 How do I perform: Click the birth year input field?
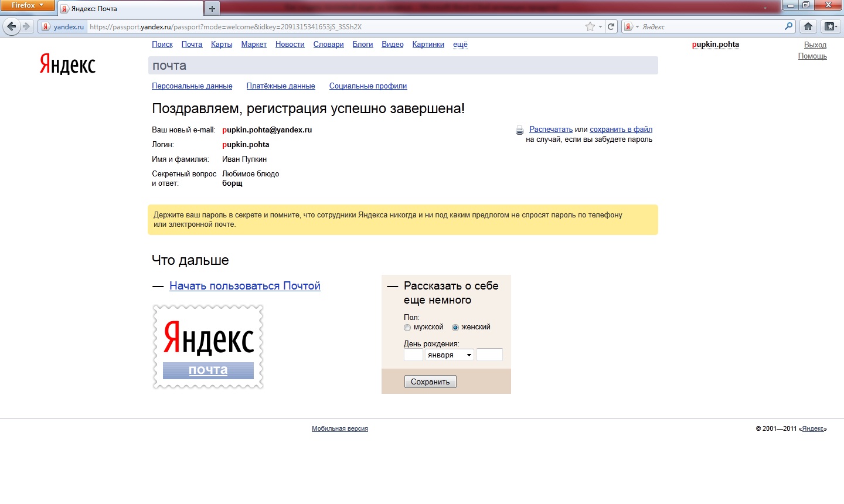coord(489,355)
